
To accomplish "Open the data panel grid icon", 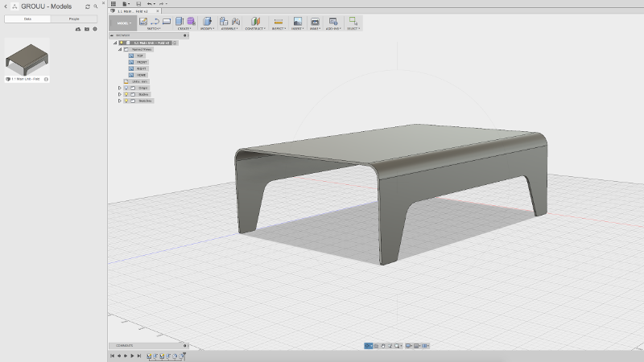I will pos(114,4).
